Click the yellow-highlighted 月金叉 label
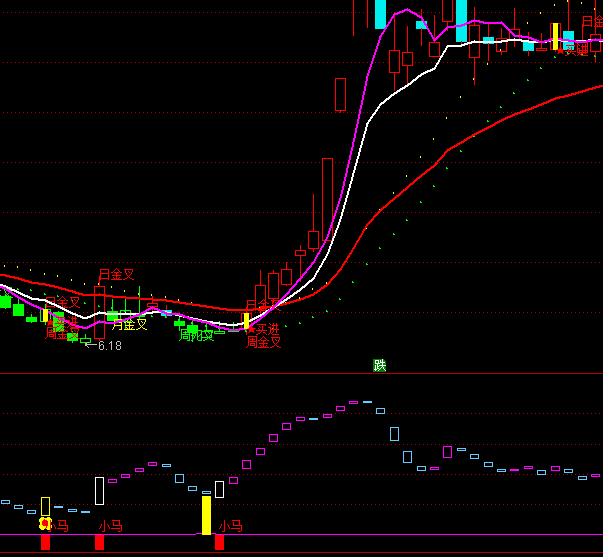This screenshot has height=557, width=603. tap(129, 324)
